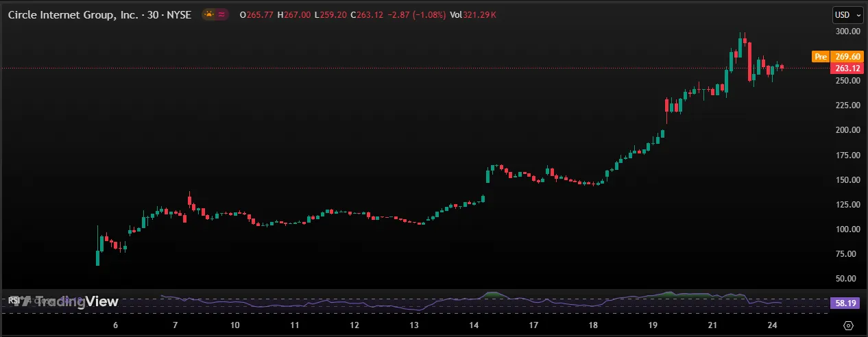Click the 175.00 price scale label
The image size is (868, 337).
(x=847, y=155)
